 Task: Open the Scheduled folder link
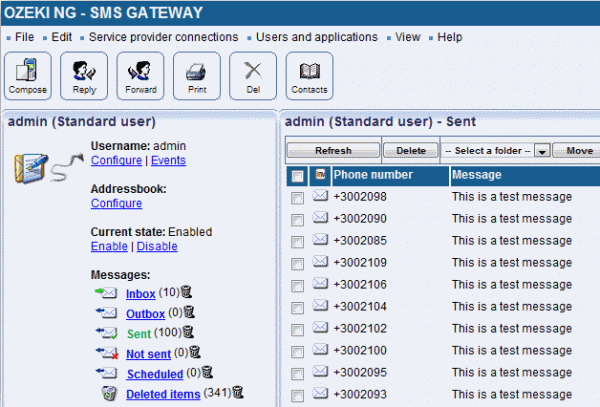(x=155, y=374)
